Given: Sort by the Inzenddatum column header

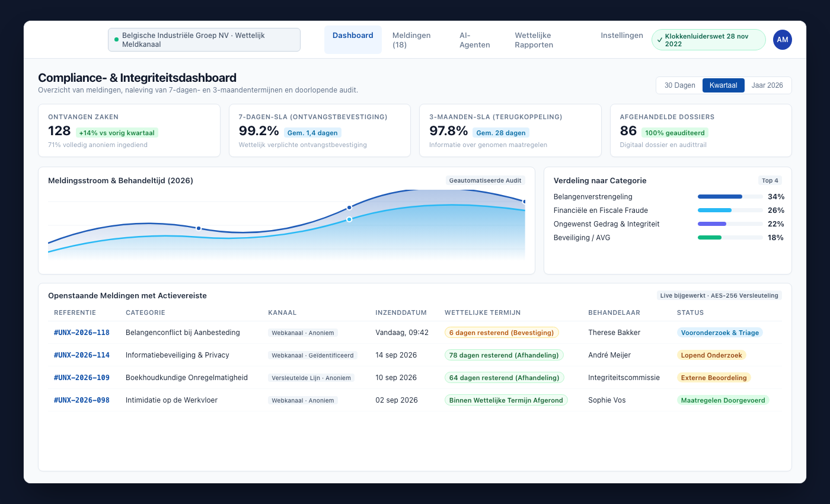Looking at the screenshot, I should (x=401, y=312).
